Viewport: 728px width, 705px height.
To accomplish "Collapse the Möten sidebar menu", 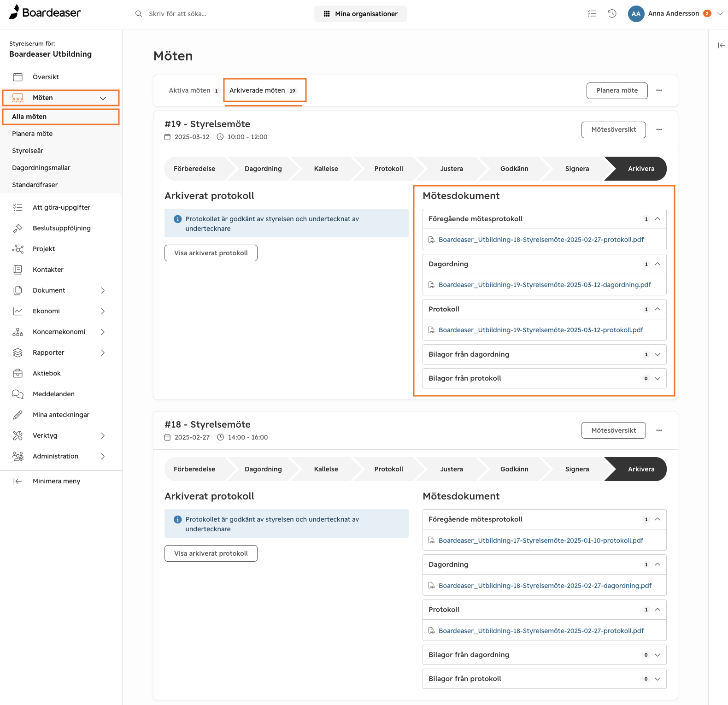I will coord(103,98).
